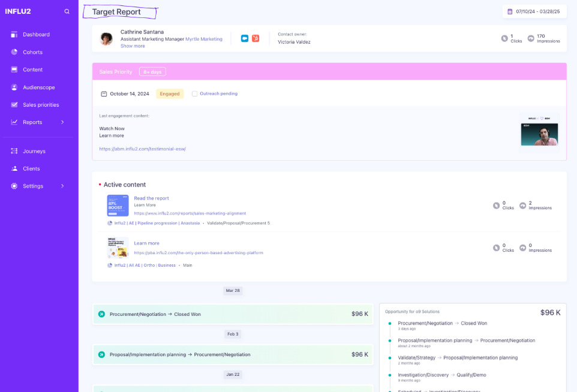
Task: Click the green stage icon on the Closed Won card
Action: point(101,314)
